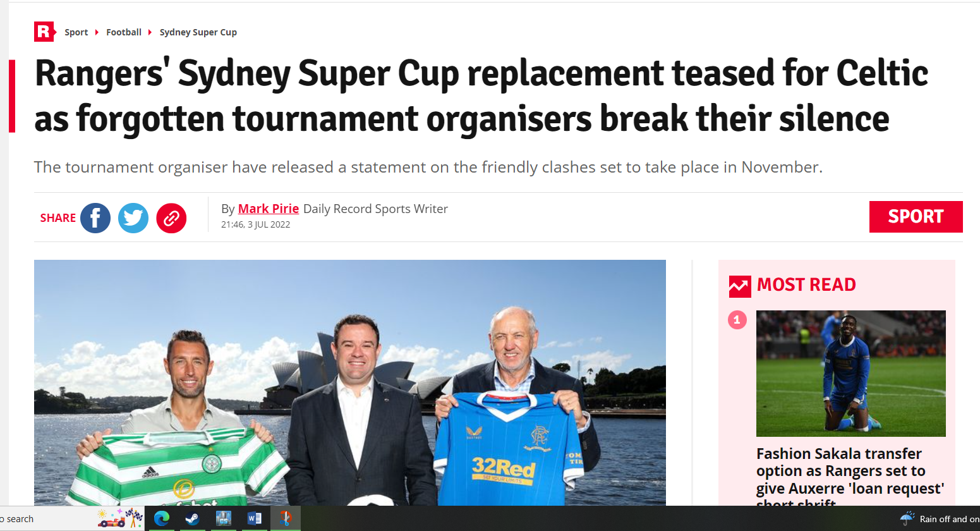980x531 pixels.
Task: Open Microsoft Word from the taskbar
Action: tap(254, 518)
